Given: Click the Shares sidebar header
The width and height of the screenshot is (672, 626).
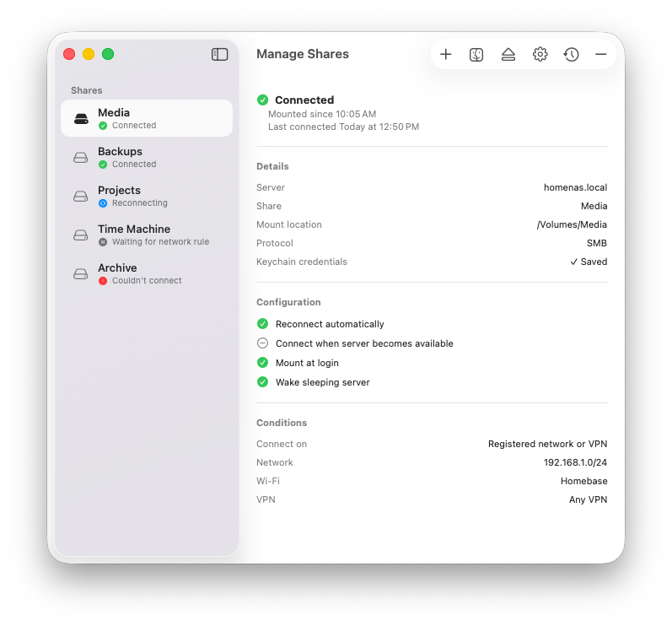Looking at the screenshot, I should click(x=87, y=90).
